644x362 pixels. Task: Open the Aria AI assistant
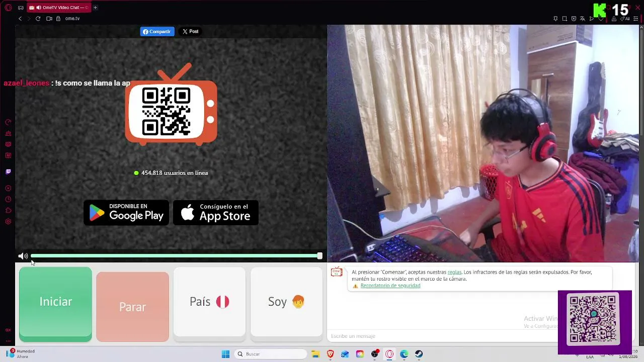point(625,19)
